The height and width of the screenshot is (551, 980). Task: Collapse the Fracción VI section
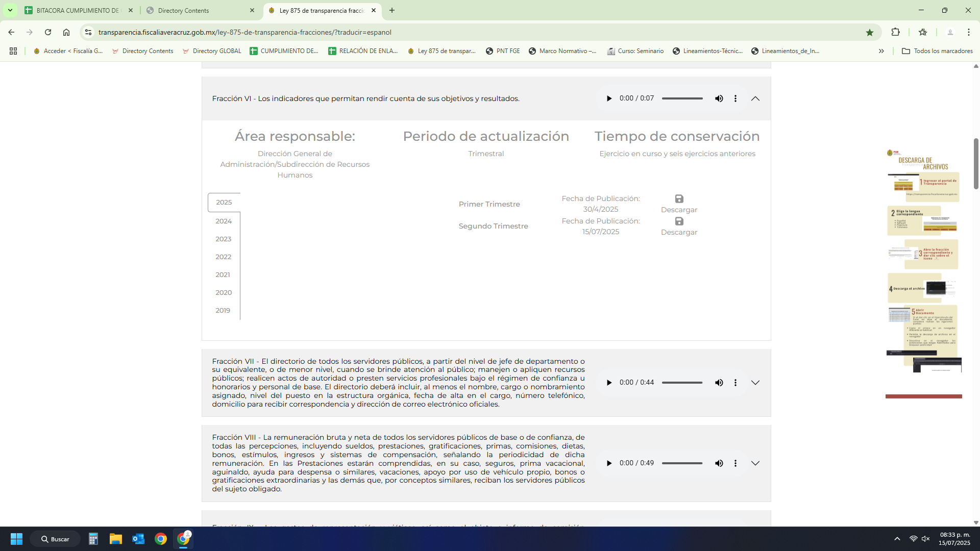coord(755,98)
